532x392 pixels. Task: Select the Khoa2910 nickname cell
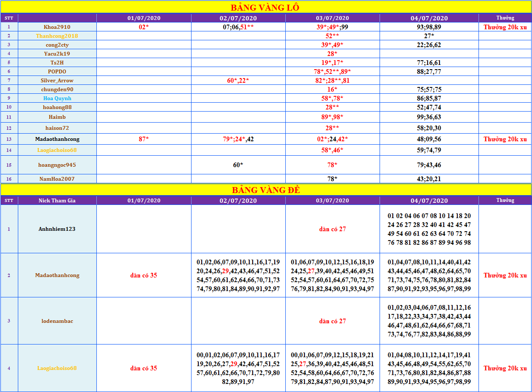[x=57, y=27]
